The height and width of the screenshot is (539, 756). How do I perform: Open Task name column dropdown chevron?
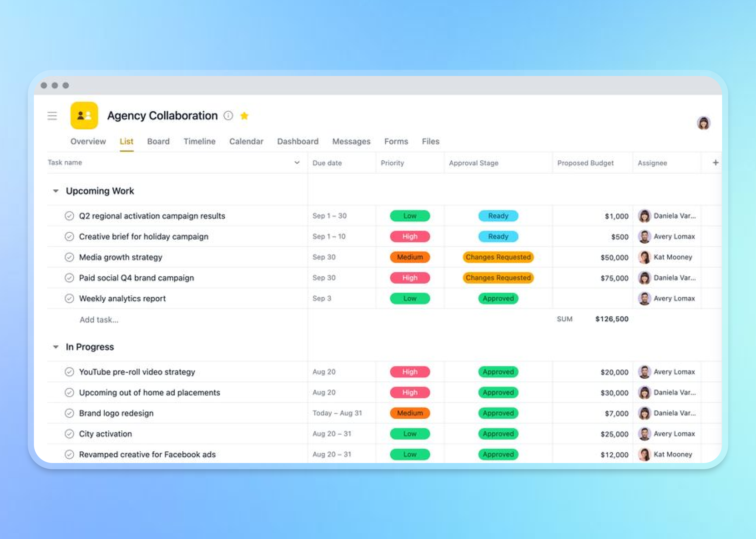[x=297, y=163]
